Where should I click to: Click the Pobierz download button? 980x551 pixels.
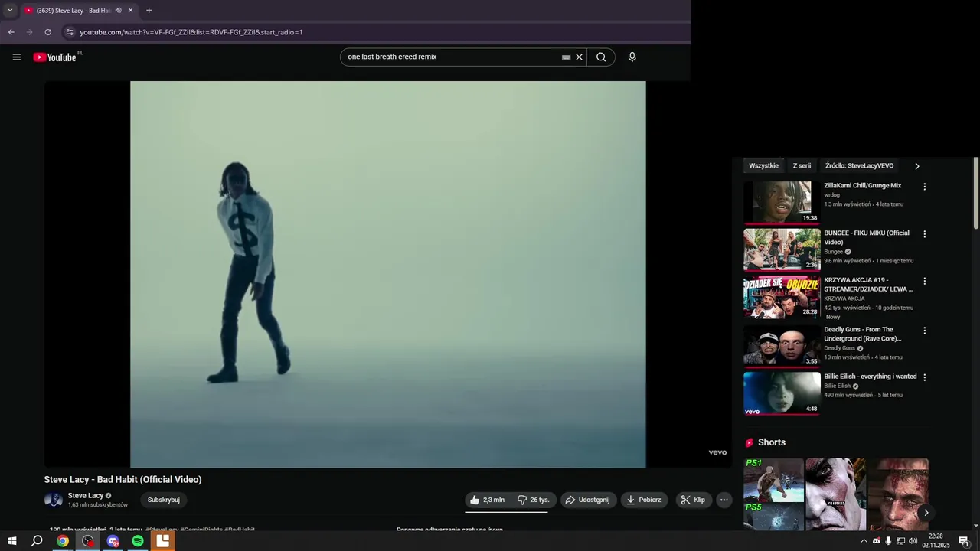tap(644, 500)
